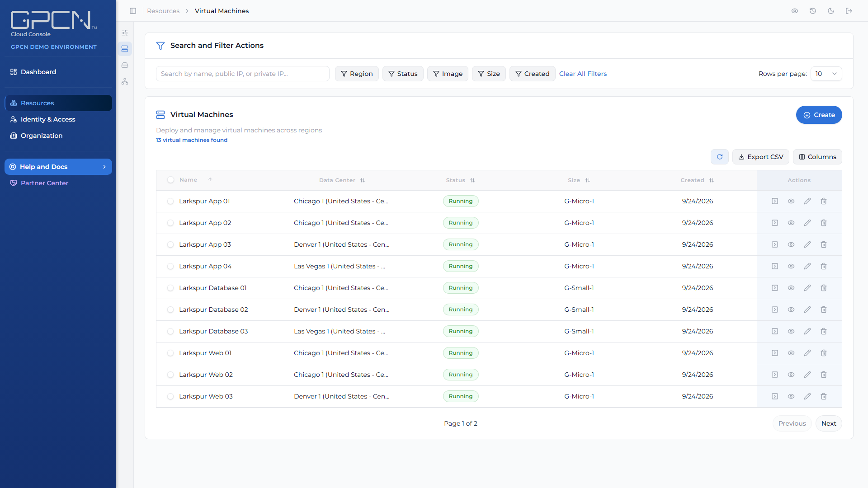
Task: Export table with Export CSV button
Action: click(761, 157)
